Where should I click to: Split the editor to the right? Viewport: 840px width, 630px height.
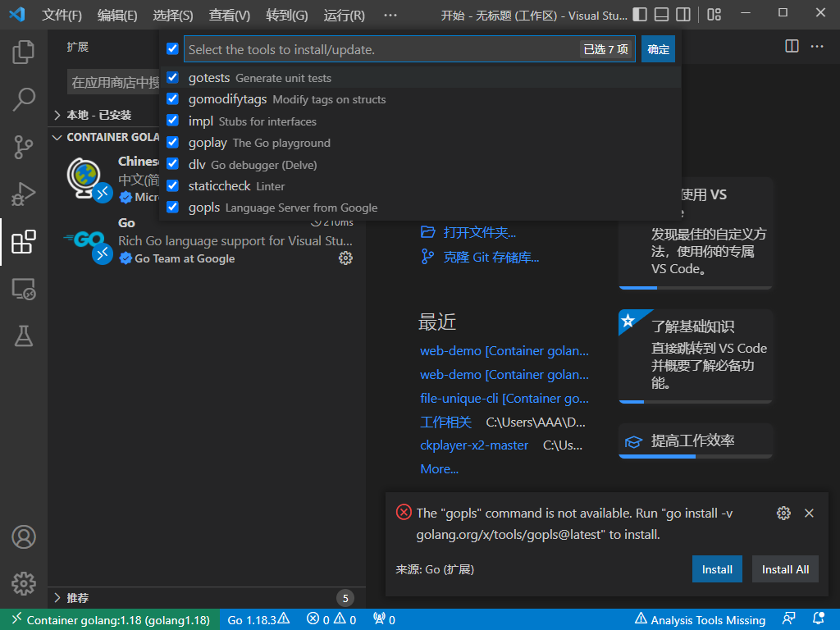(792, 46)
